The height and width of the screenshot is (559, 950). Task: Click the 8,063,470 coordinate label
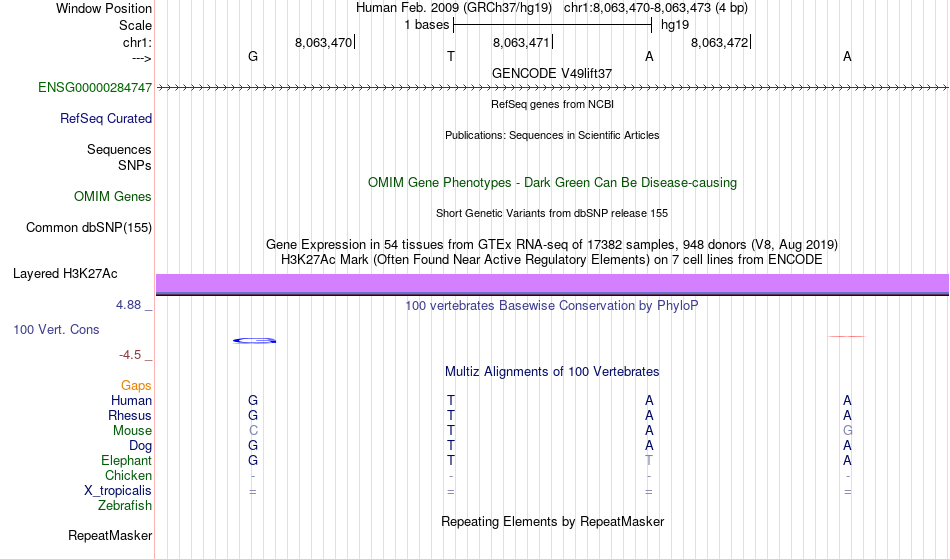[323, 42]
